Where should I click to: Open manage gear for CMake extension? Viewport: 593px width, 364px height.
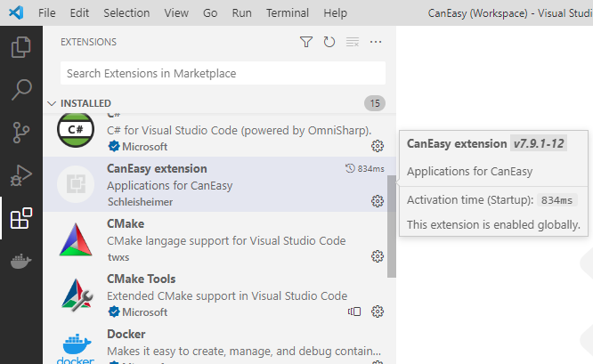[x=377, y=256]
